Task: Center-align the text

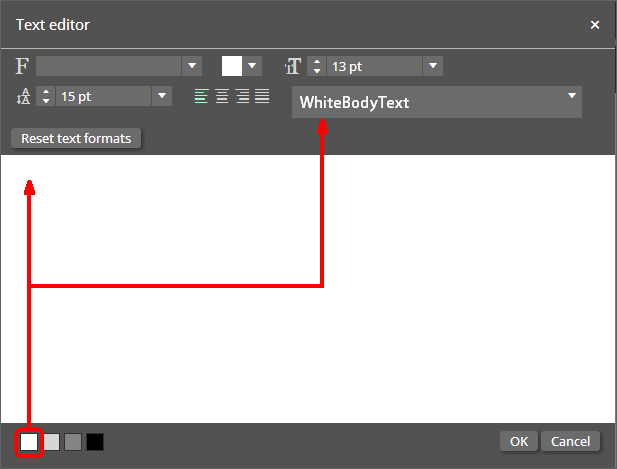Action: [222, 97]
